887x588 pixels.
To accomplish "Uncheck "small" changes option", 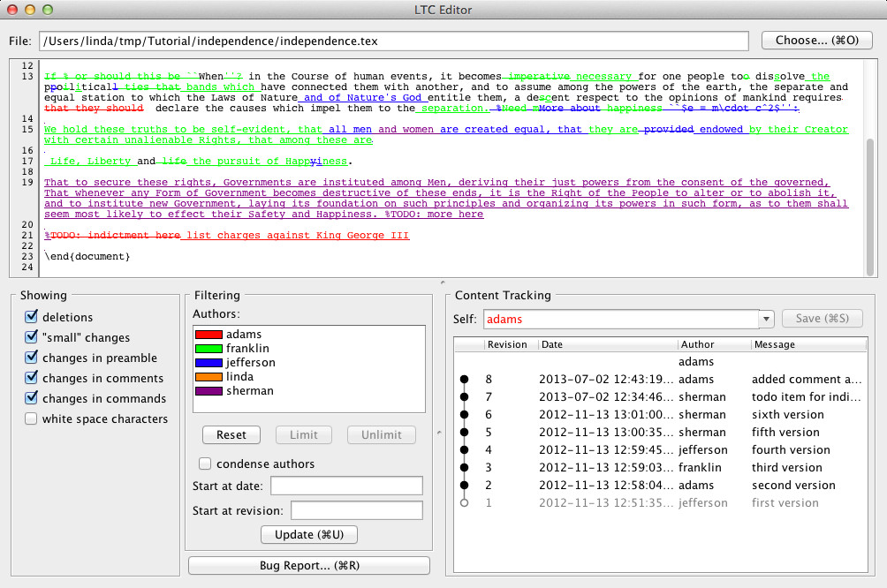I will [x=31, y=337].
